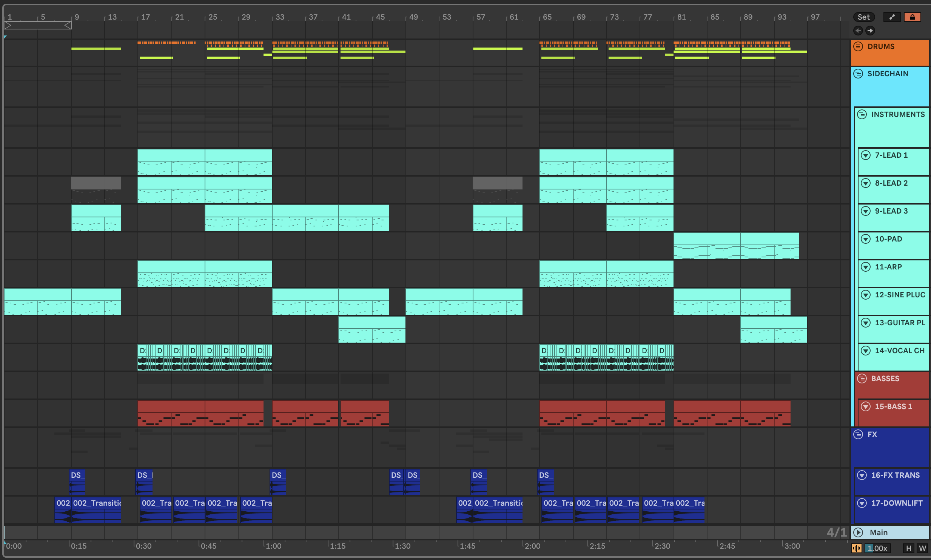Jump to the previous locator arrow
This screenshot has height=560, width=931.
pos(858,31)
